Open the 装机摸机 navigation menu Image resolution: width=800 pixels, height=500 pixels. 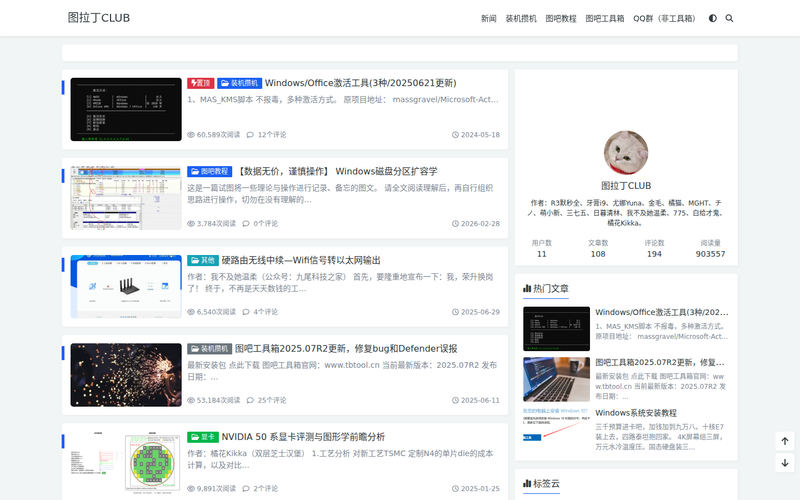[x=520, y=18]
